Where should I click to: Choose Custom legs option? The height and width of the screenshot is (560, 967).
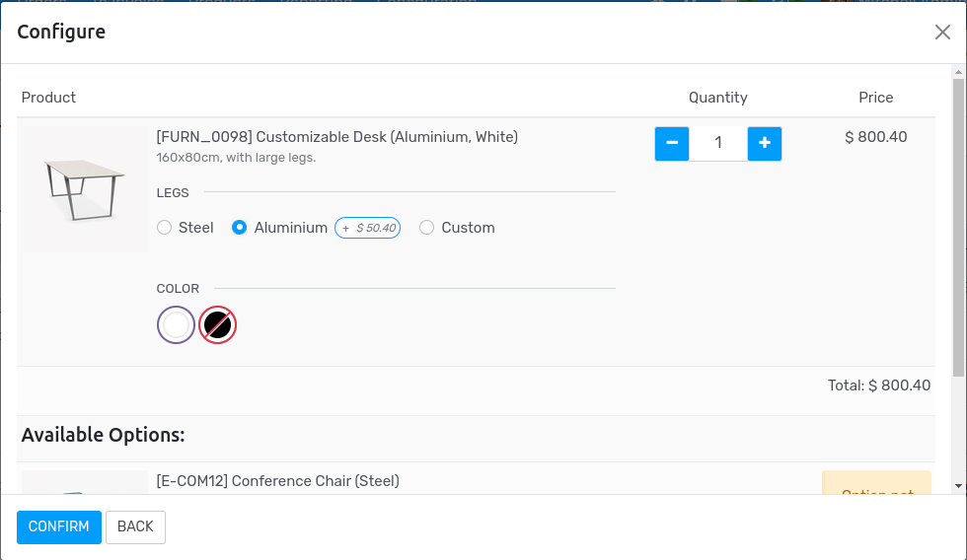(426, 228)
